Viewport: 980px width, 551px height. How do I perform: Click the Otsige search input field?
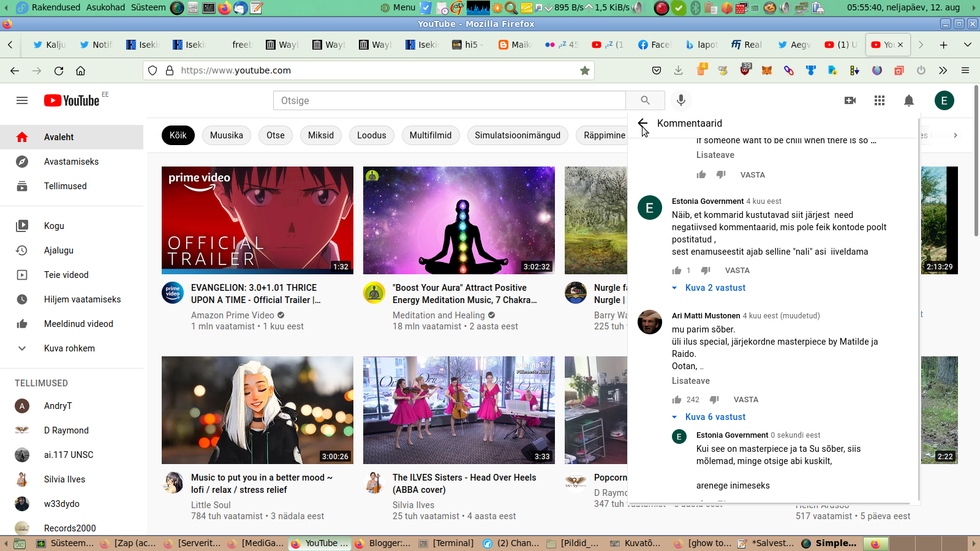[x=449, y=100]
